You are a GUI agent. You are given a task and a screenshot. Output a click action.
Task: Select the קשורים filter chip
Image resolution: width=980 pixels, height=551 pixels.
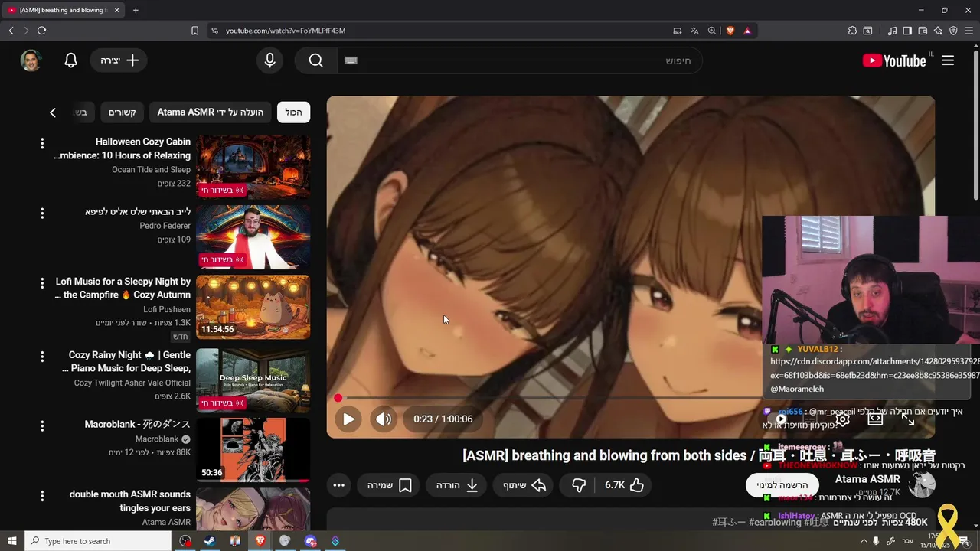click(x=122, y=112)
